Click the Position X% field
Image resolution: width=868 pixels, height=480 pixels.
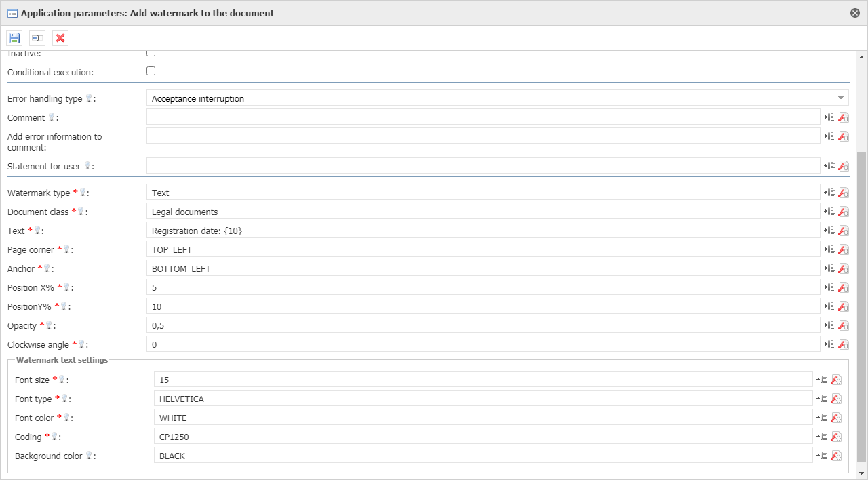484,287
